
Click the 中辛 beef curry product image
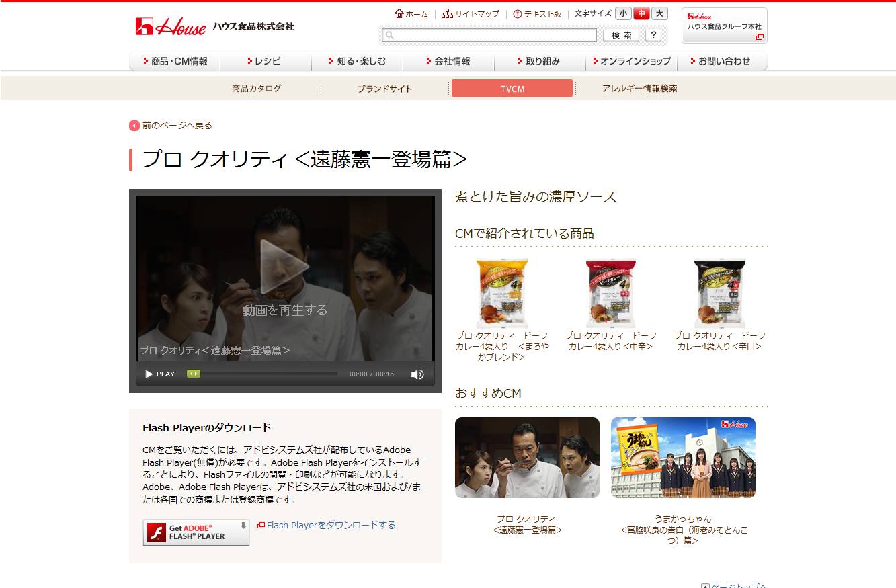[x=611, y=293]
